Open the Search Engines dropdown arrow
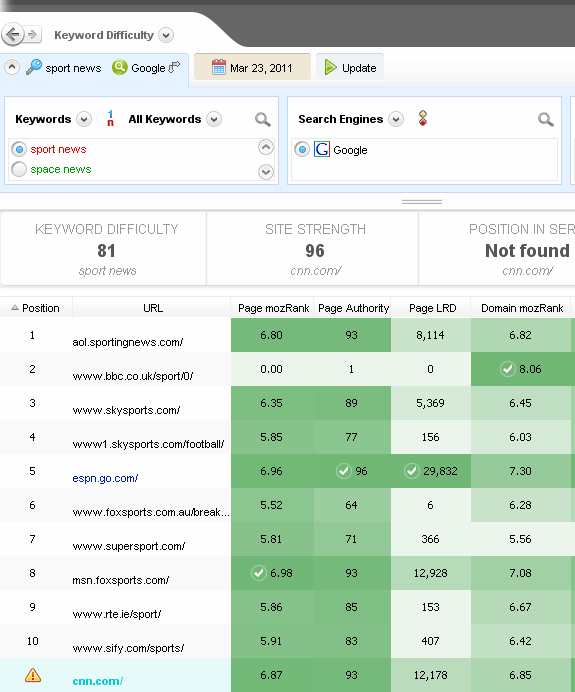This screenshot has height=692, width=575. tap(396, 119)
